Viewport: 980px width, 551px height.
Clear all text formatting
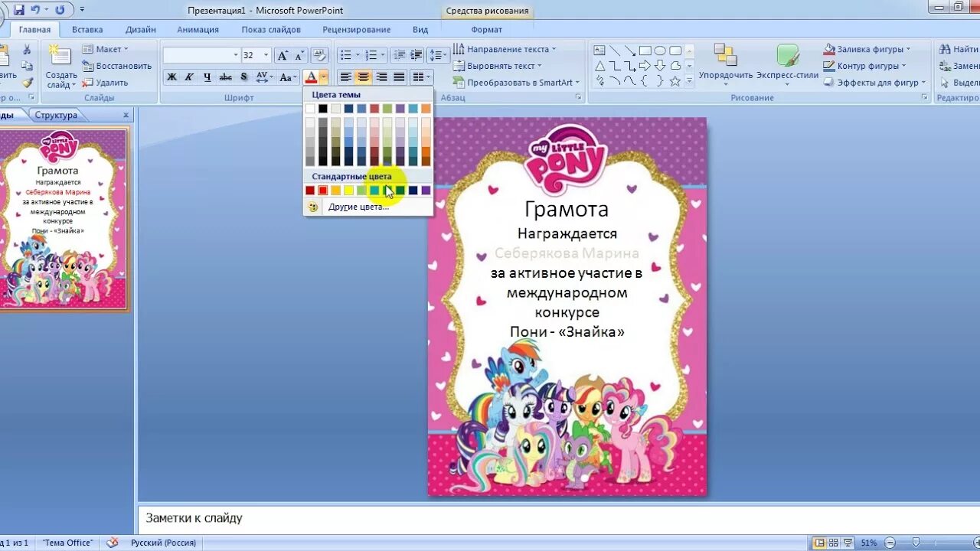(x=320, y=55)
